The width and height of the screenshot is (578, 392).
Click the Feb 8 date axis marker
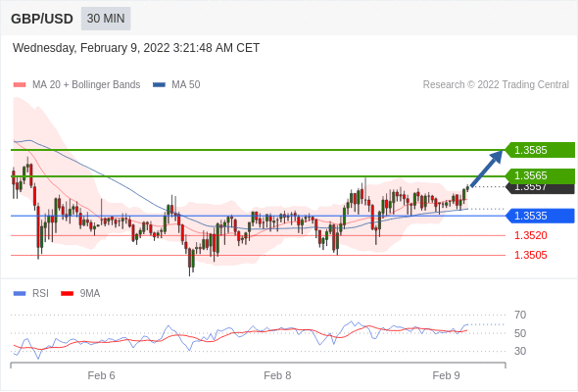pyautogui.click(x=277, y=375)
